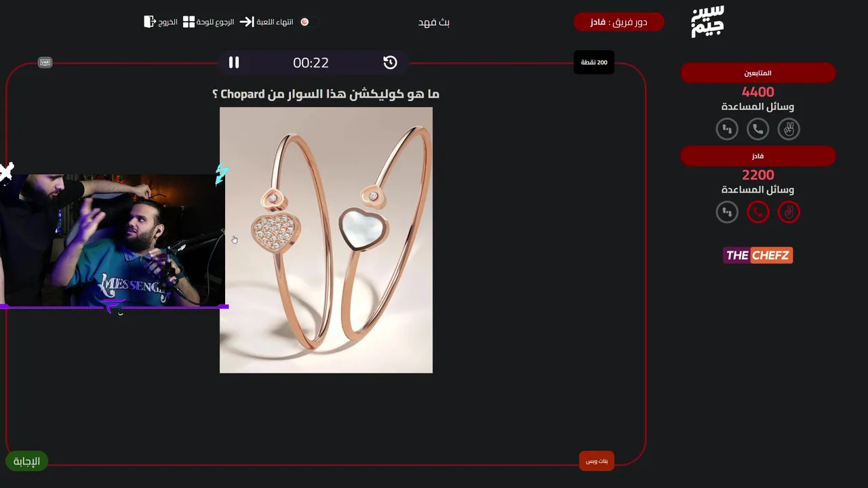The width and height of the screenshot is (868, 488).
Task: Click the The Chefz sponsor logo
Action: tap(757, 256)
